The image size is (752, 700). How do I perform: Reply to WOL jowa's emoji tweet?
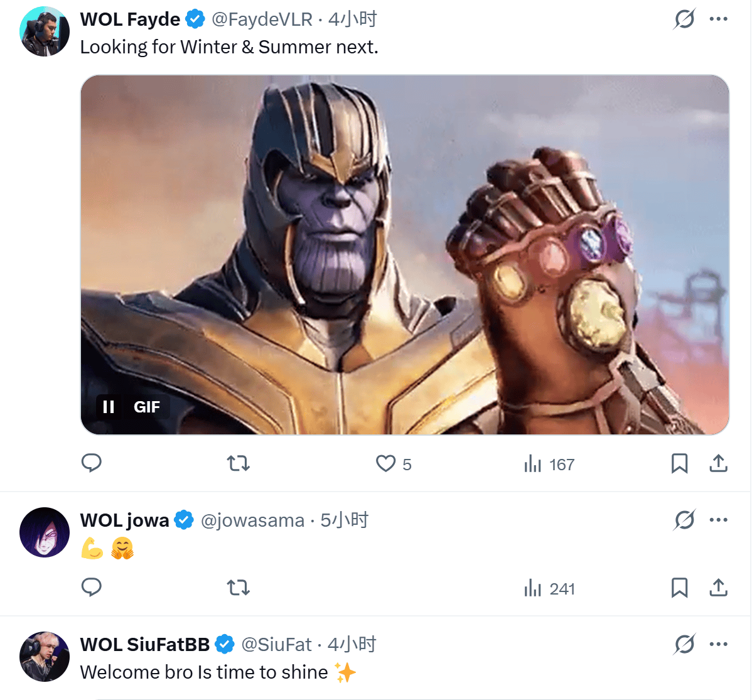point(92,588)
